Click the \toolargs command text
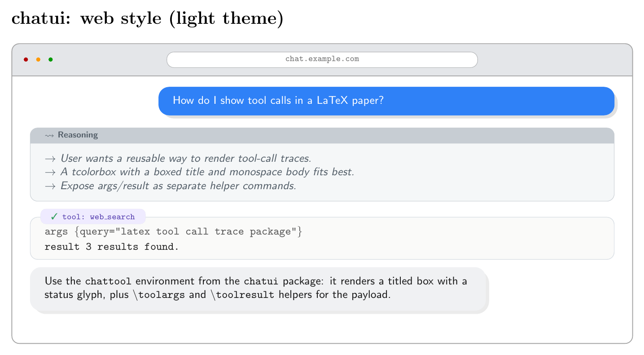The height and width of the screenshot is (355, 644). [159, 295]
